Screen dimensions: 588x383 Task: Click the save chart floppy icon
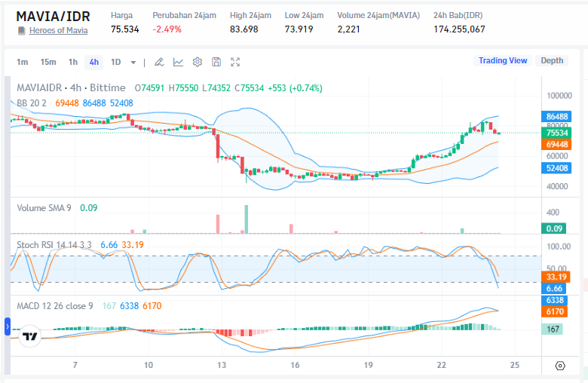click(216, 62)
